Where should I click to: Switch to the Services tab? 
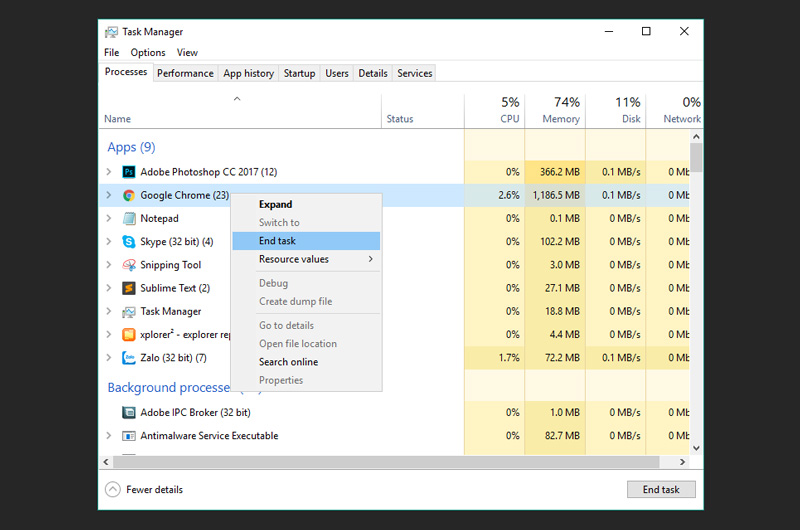point(415,73)
